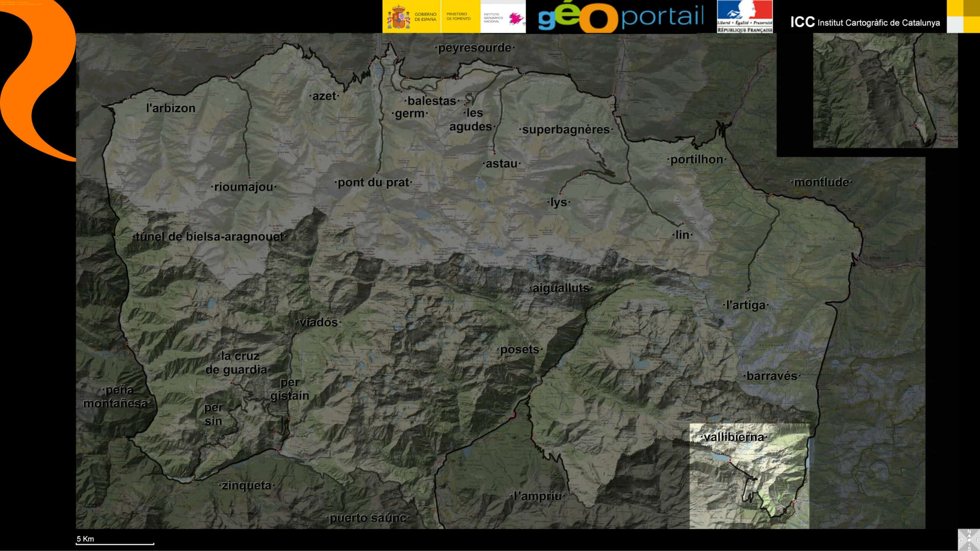Screen dimensions: 980x551
Task: Select the posets route label
Action: point(519,349)
